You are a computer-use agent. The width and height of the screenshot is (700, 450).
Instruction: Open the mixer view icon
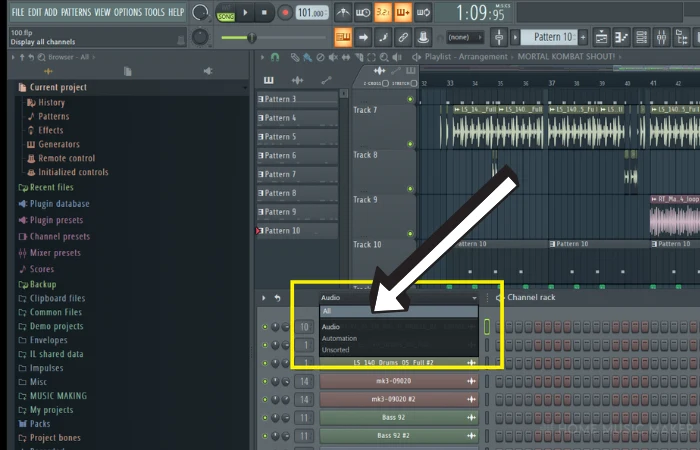[x=662, y=38]
